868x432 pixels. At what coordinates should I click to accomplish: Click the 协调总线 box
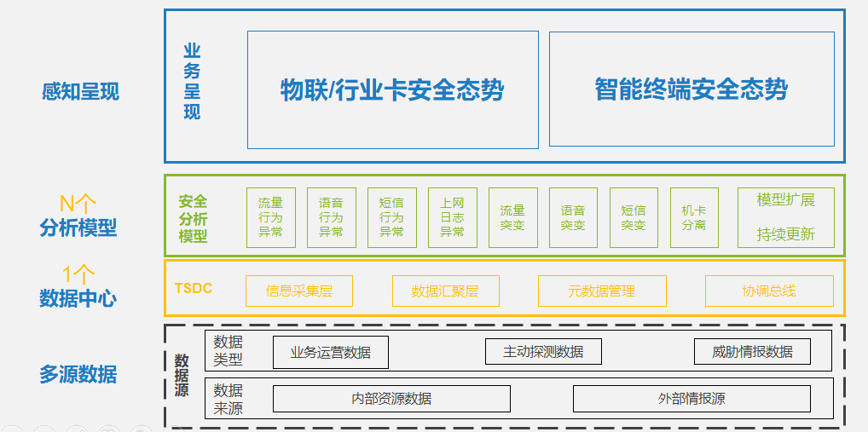pyautogui.click(x=769, y=291)
